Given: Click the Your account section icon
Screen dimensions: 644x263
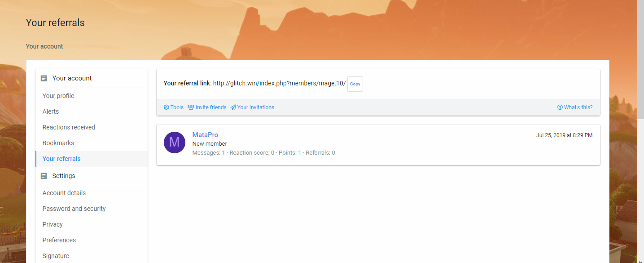Looking at the screenshot, I should (x=44, y=78).
